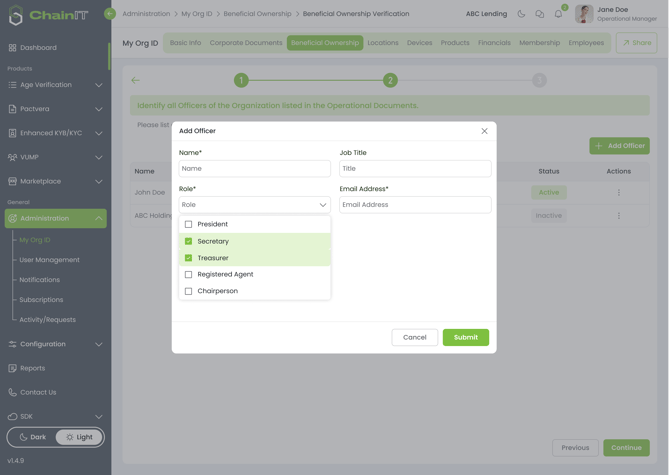The height and width of the screenshot is (475, 670).
Task: Open actions menu for John Doe row
Action: (x=618, y=192)
